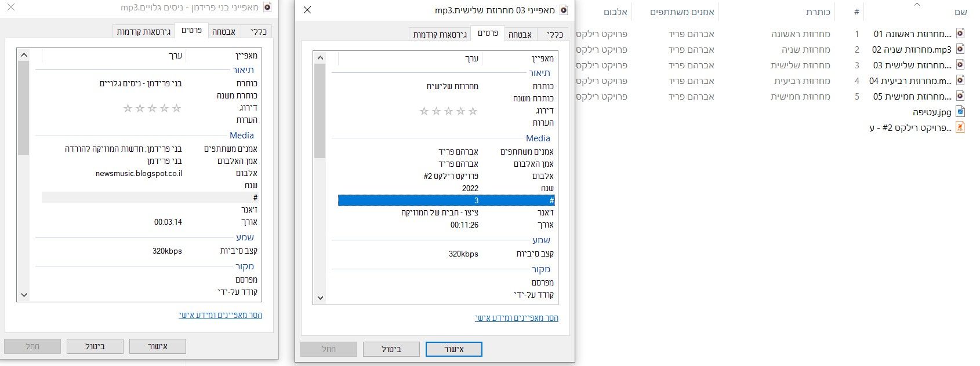Click the album value #2 פרויקט רילקס in the 03 dialog

point(451,176)
